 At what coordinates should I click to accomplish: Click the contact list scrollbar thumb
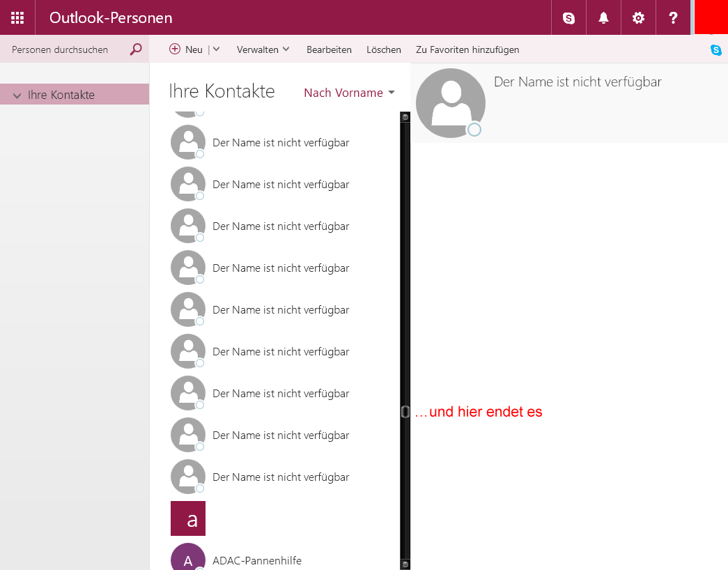405,412
